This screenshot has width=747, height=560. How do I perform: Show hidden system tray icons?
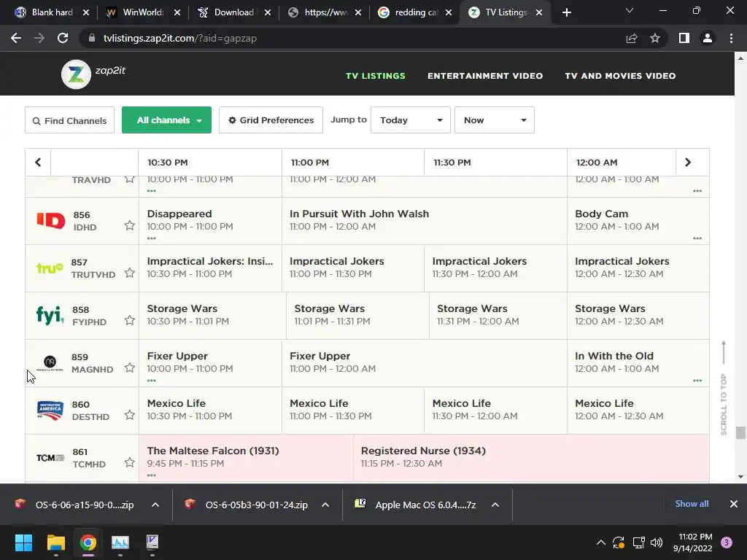coord(601,542)
